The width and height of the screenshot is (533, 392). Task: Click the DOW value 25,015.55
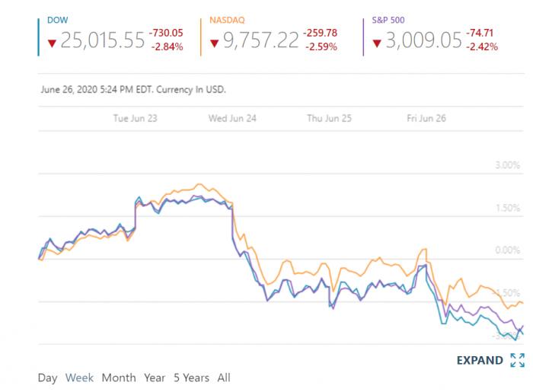click(102, 40)
